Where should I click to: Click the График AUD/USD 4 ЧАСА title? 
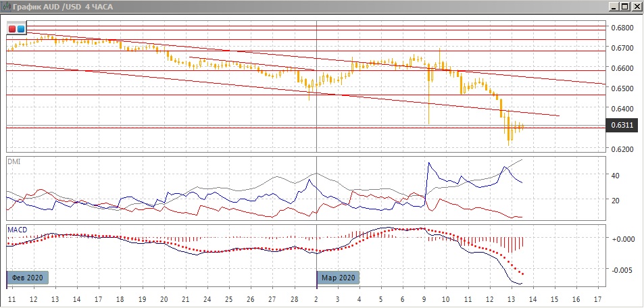click(x=61, y=7)
